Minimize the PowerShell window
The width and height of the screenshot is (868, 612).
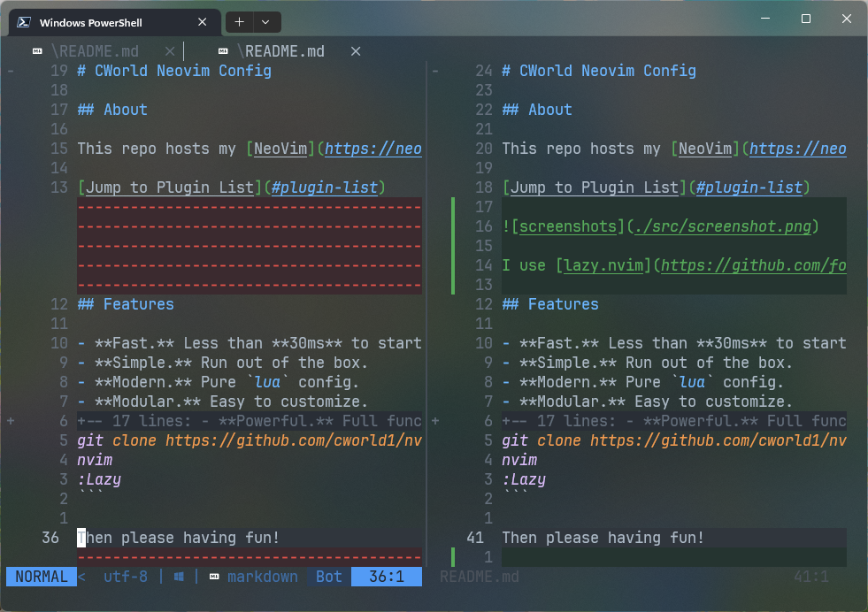[765, 19]
